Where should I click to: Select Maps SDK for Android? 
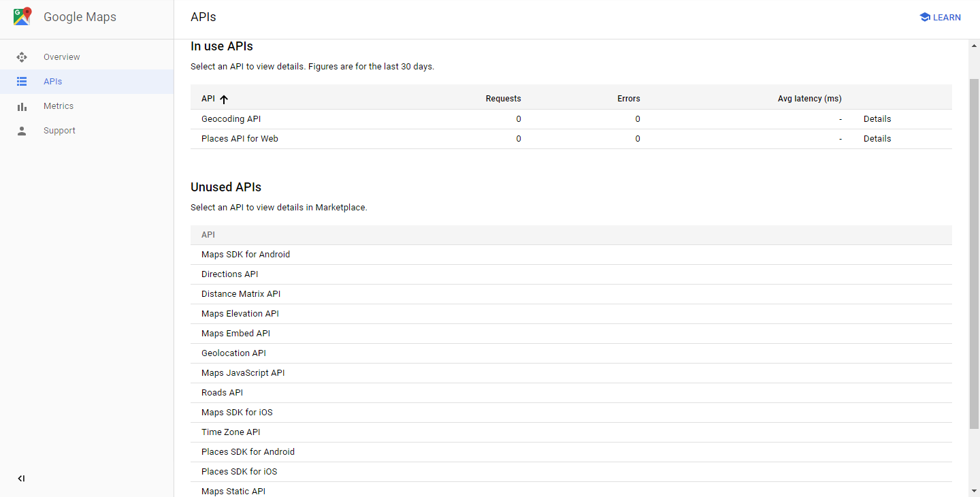tap(246, 255)
